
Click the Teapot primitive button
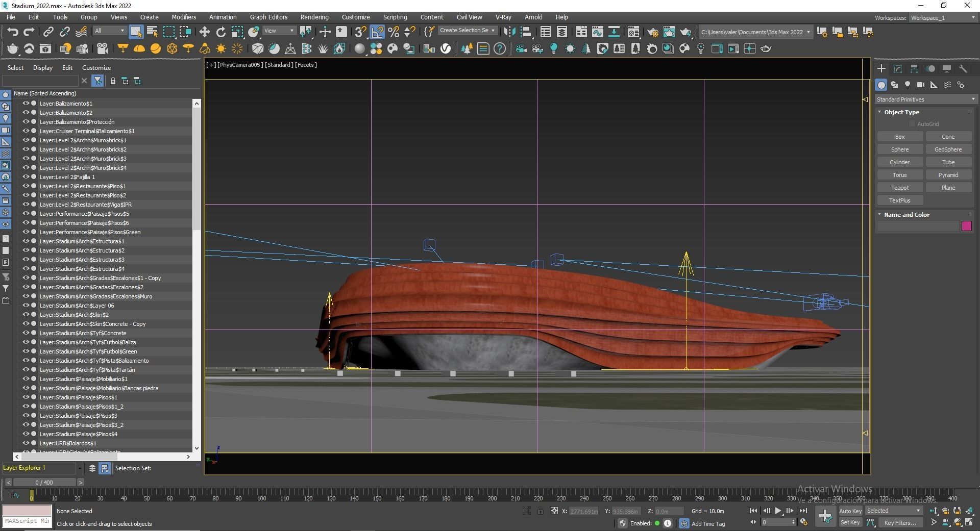click(x=899, y=188)
